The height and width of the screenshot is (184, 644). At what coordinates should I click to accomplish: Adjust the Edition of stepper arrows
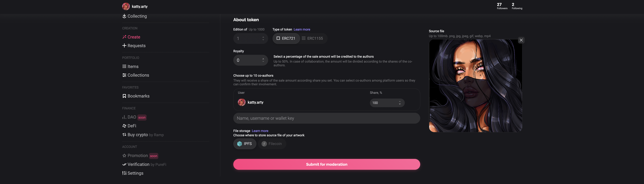tap(263, 38)
